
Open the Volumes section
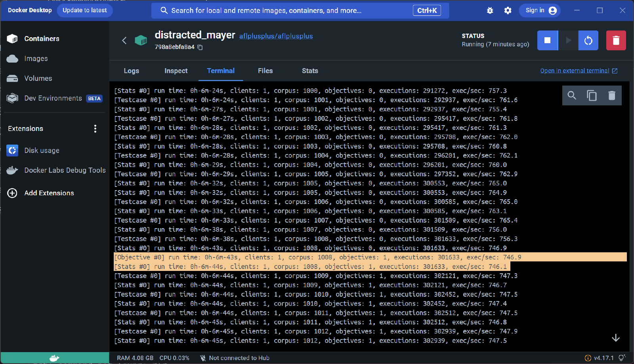tap(38, 78)
